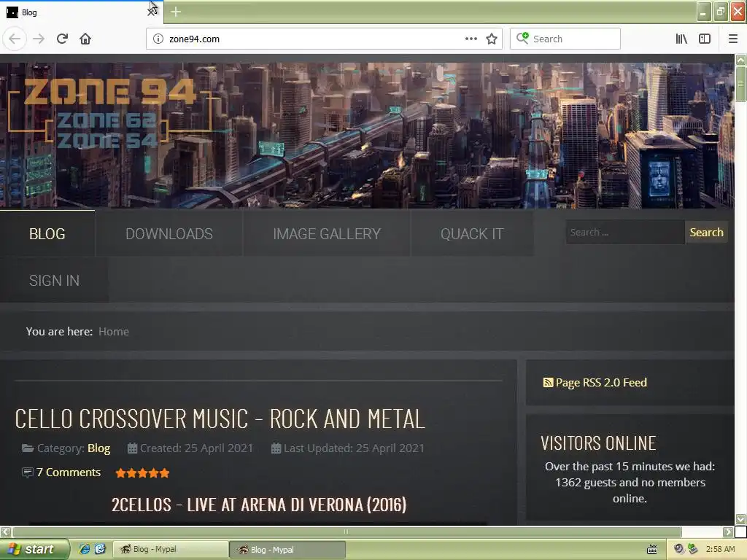This screenshot has width=747, height=560.
Task: Open Cello Crossover Music article title
Action: [x=220, y=419]
